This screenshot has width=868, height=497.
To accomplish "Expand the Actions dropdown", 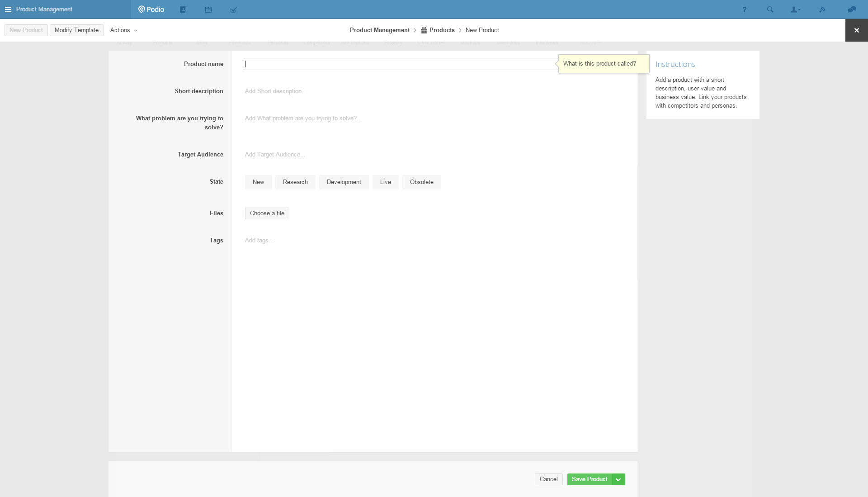I will click(x=123, y=30).
